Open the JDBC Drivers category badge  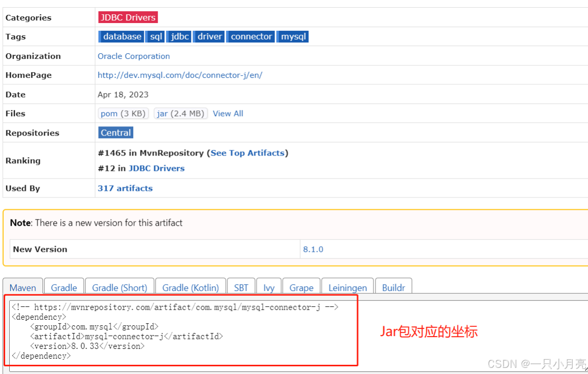click(x=128, y=17)
